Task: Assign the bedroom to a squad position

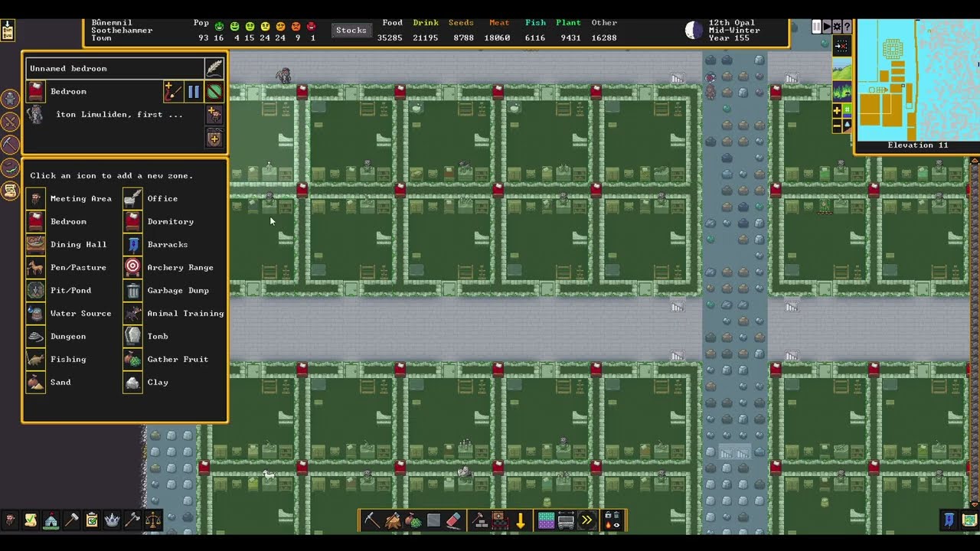Action: coord(214,139)
